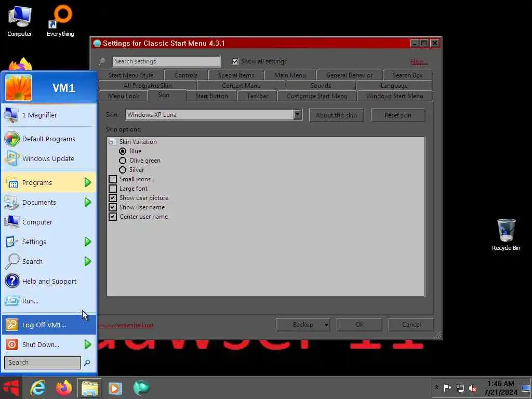Expand the Programs submenu arrow
Screen dimensions: 532x399
click(88, 182)
